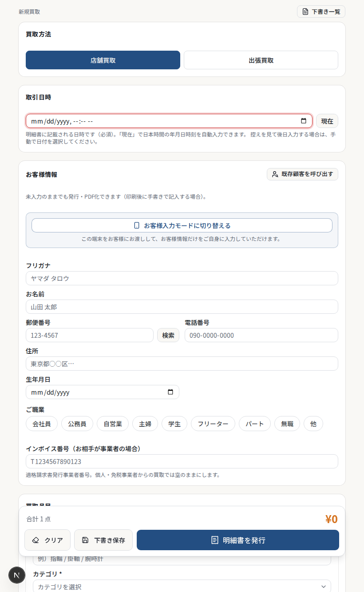Select 主婦 occupation chip
This screenshot has width=364, height=592.
(145, 424)
